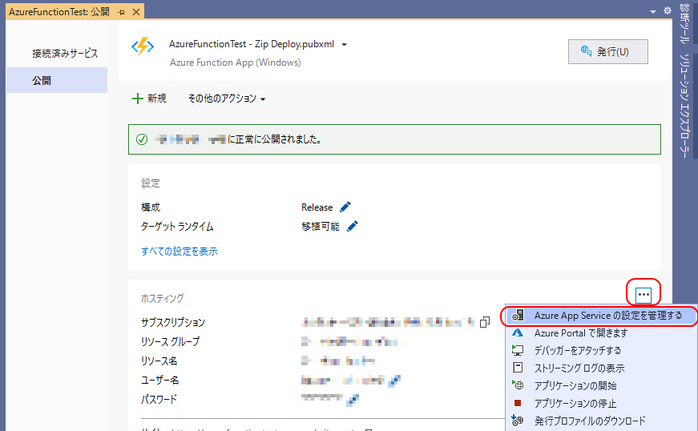Choose ストリーミング ログの表示
The height and width of the screenshot is (431, 698).
coord(601,368)
